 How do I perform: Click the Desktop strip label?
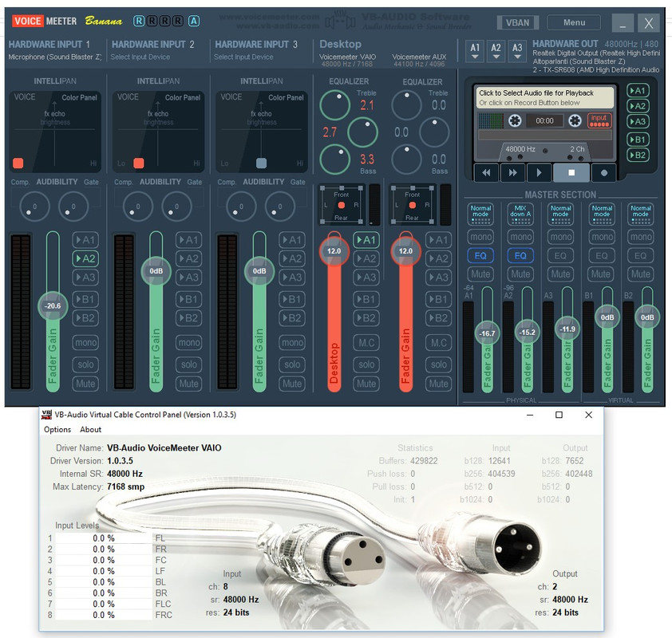340,44
